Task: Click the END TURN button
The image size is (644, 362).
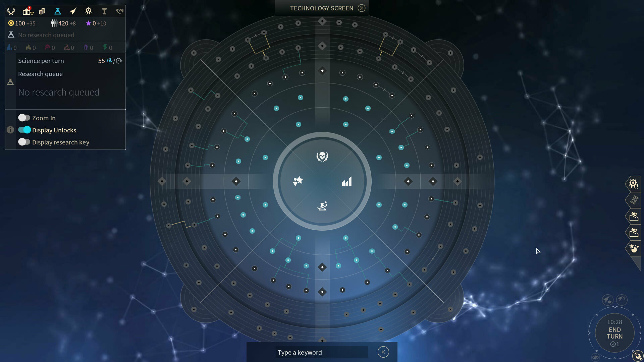Action: coord(614,333)
